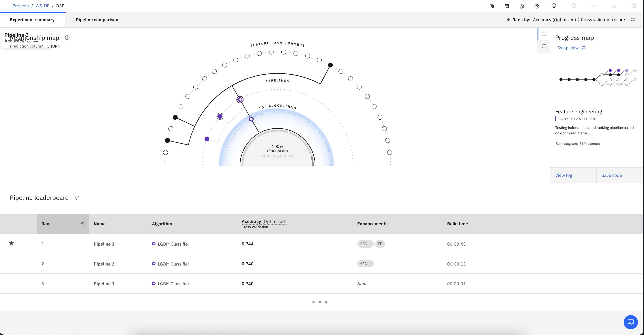Click the FE tag in Pipeline 3 row

click(380, 244)
